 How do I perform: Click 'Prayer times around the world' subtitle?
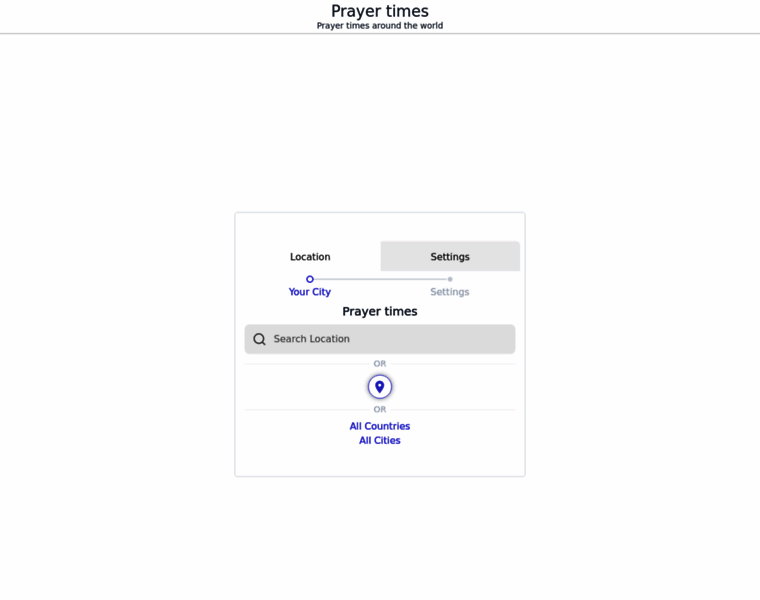(380, 26)
